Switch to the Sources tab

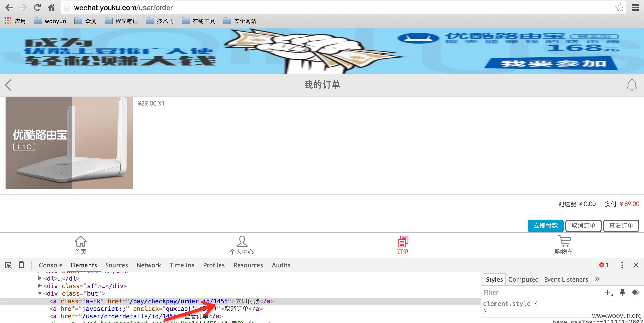[116, 265]
